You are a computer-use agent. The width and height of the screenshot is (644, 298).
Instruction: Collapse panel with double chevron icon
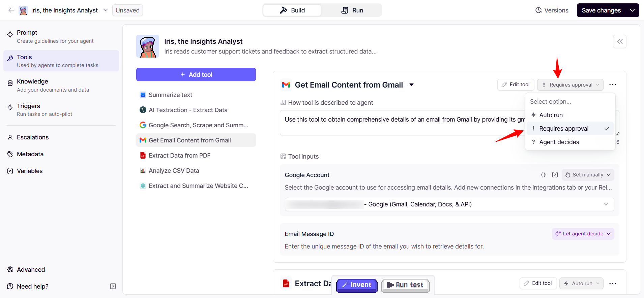pyautogui.click(x=620, y=41)
